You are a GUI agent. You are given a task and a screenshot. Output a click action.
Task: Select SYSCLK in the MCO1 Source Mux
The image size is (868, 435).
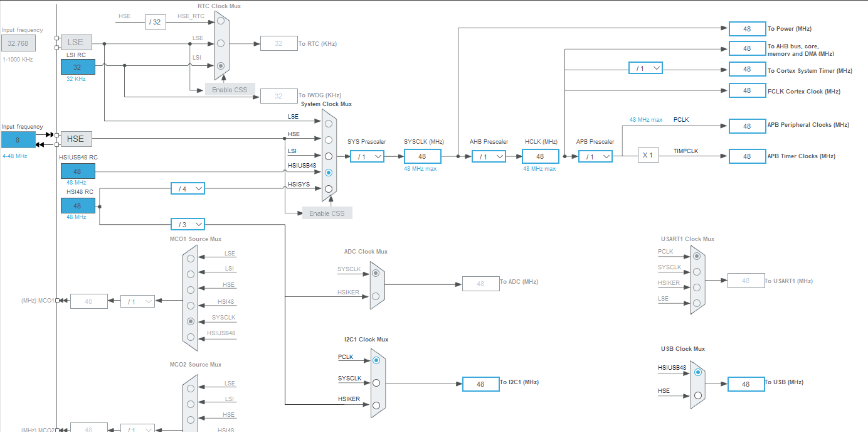(x=191, y=321)
